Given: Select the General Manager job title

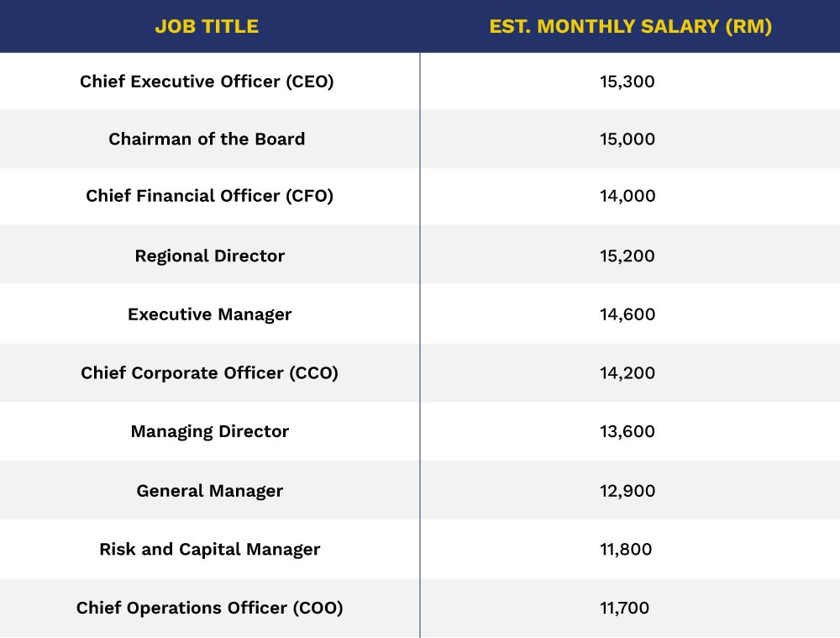Looking at the screenshot, I should (x=209, y=491).
